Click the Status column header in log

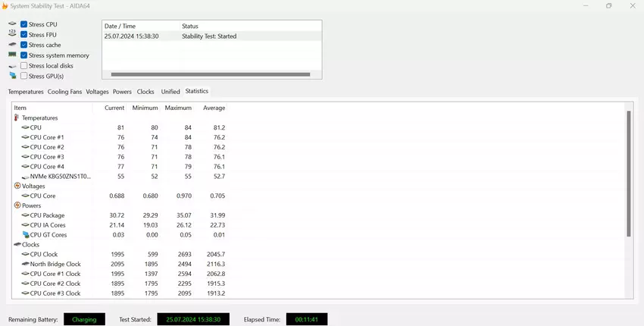[x=190, y=26]
